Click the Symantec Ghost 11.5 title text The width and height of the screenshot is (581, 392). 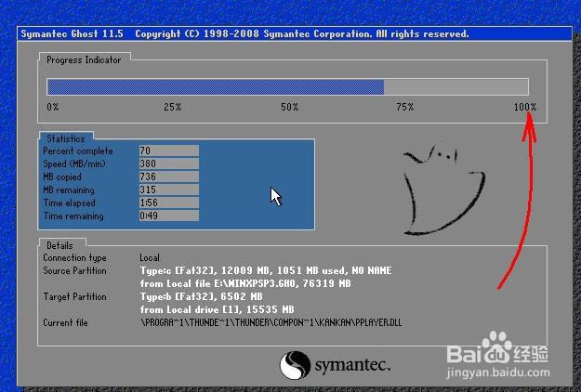click(x=72, y=34)
